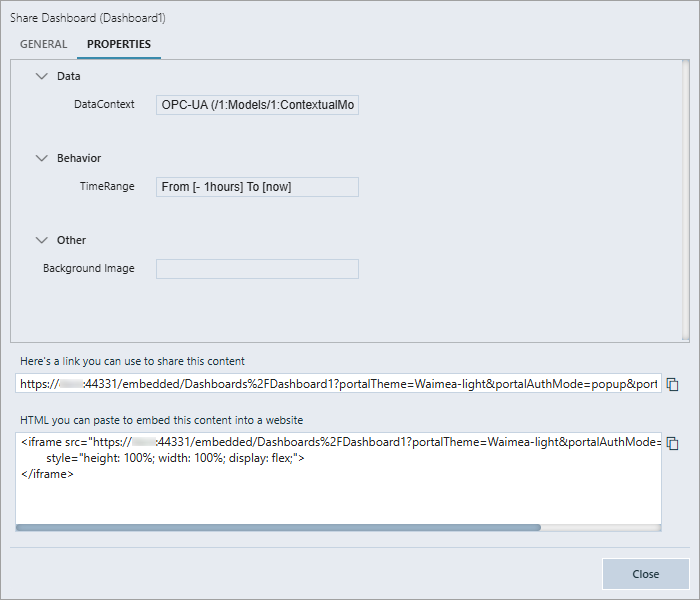Click the DataContext OPC-UA value field
The height and width of the screenshot is (600, 700).
tap(257, 105)
